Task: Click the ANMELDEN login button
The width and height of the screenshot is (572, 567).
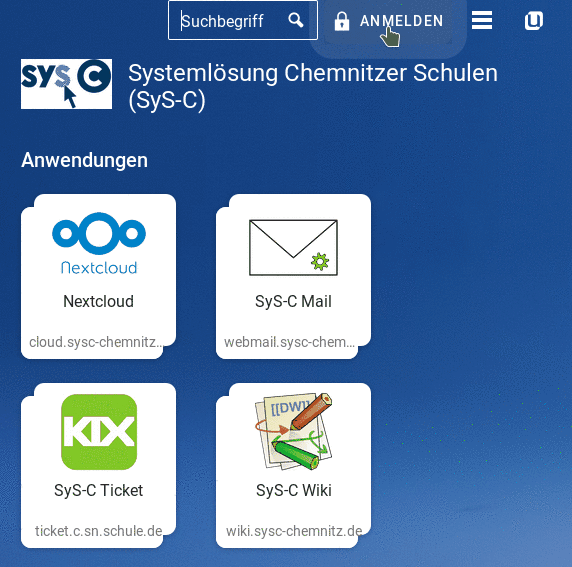Action: [x=389, y=21]
